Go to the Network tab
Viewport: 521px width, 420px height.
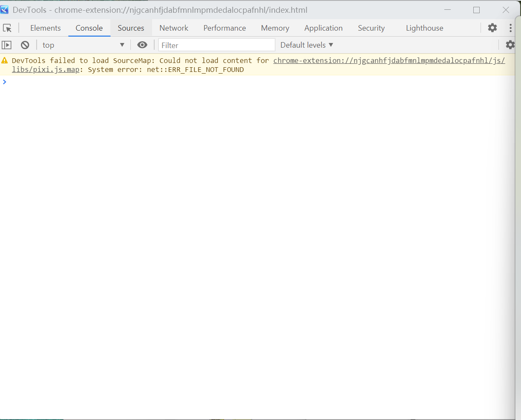click(x=174, y=28)
